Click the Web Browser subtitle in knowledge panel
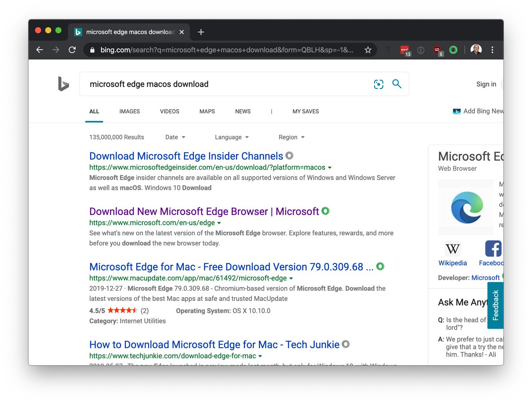532x403 pixels. pyautogui.click(x=458, y=169)
